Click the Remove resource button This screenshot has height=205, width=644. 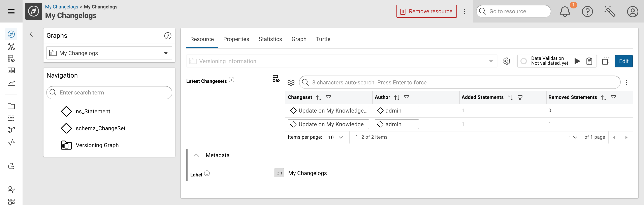[426, 11]
